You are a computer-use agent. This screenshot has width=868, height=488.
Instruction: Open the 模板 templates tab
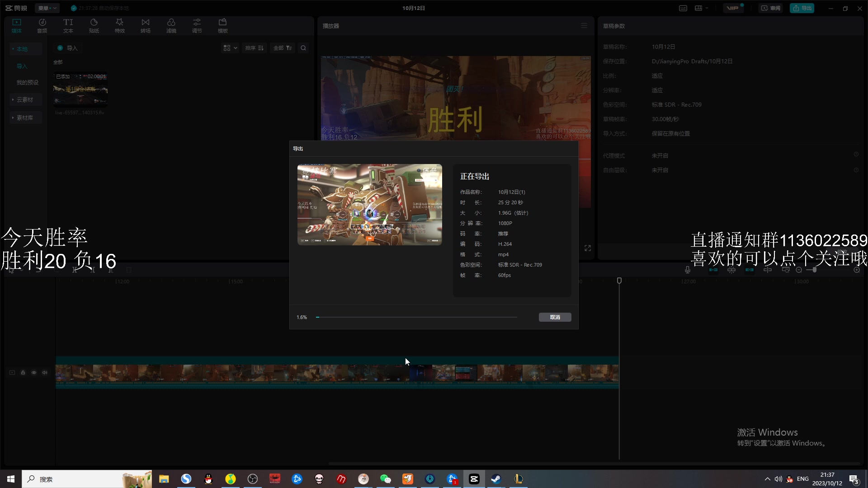tap(222, 26)
